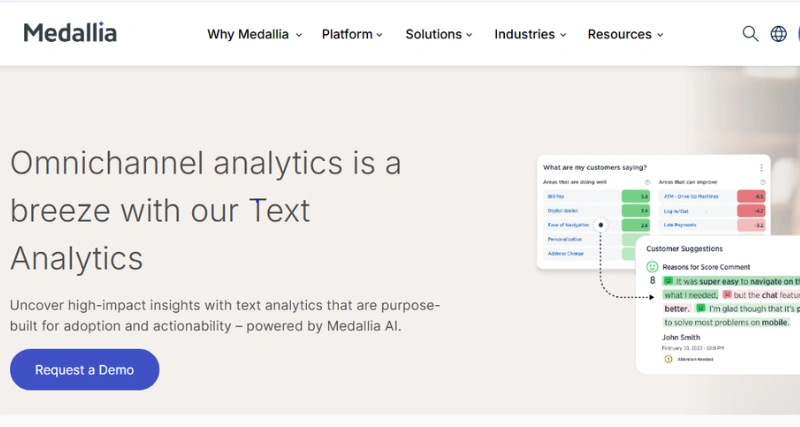The width and height of the screenshot is (800, 427).
Task: Open the three-dot menu on customers widget
Action: 761,167
